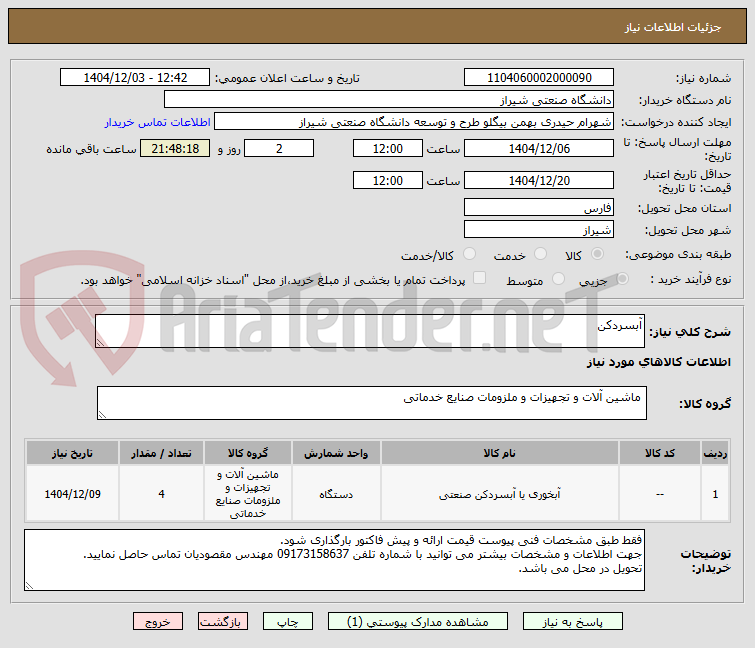This screenshot has height=648, width=755.
Task: Open مشاهده مدارک پیوستی (1) attachments
Action: click(417, 621)
